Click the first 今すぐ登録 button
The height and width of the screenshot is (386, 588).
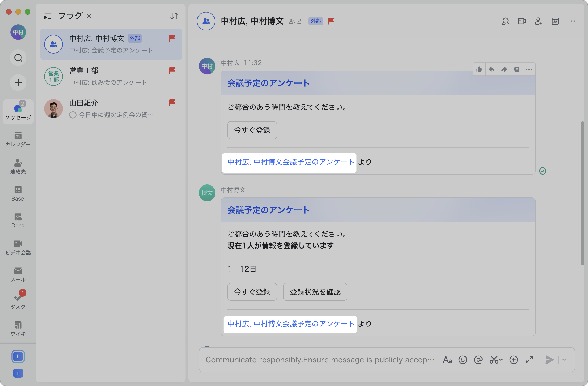pos(252,130)
